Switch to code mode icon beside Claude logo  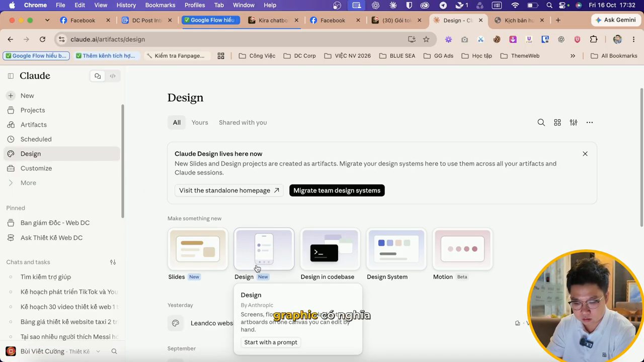[113, 76]
